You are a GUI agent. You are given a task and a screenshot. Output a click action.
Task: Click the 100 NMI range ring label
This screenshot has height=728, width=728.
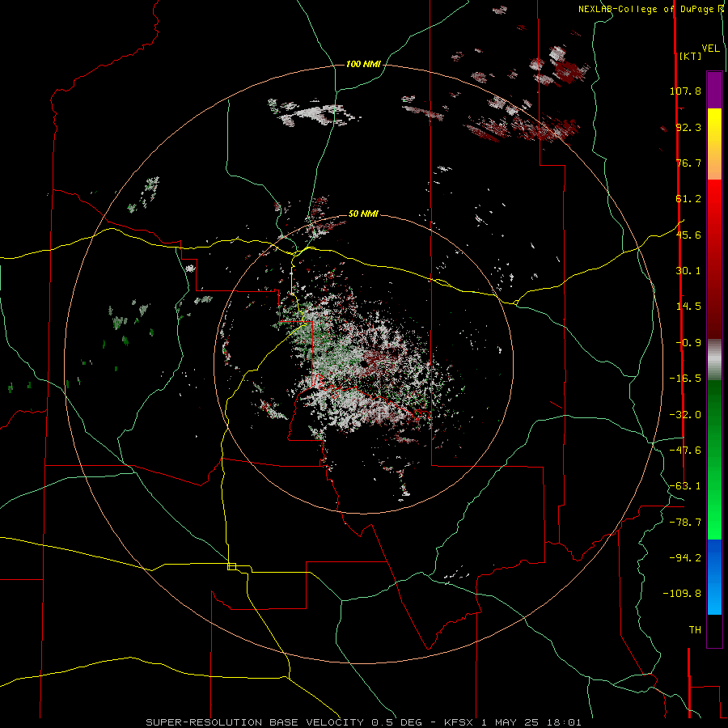(363, 64)
